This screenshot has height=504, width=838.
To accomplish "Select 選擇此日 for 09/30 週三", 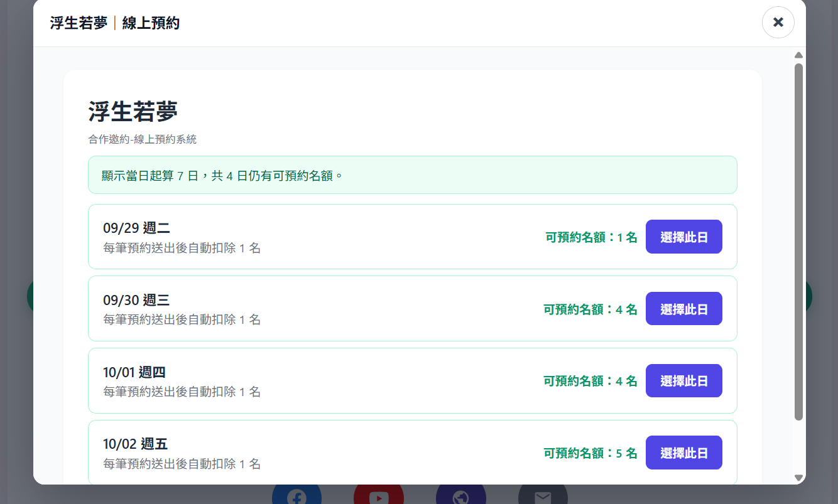I will [x=684, y=309].
